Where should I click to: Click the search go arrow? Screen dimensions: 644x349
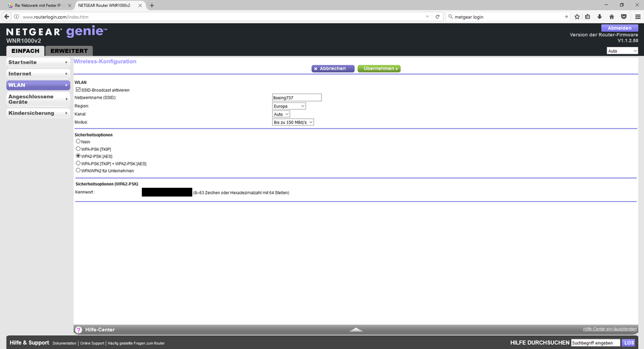[566, 17]
